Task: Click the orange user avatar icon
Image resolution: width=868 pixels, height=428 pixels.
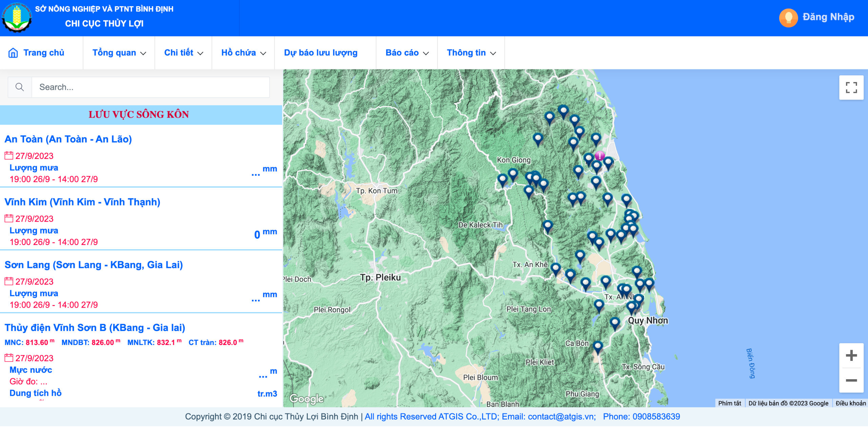Action: [788, 17]
